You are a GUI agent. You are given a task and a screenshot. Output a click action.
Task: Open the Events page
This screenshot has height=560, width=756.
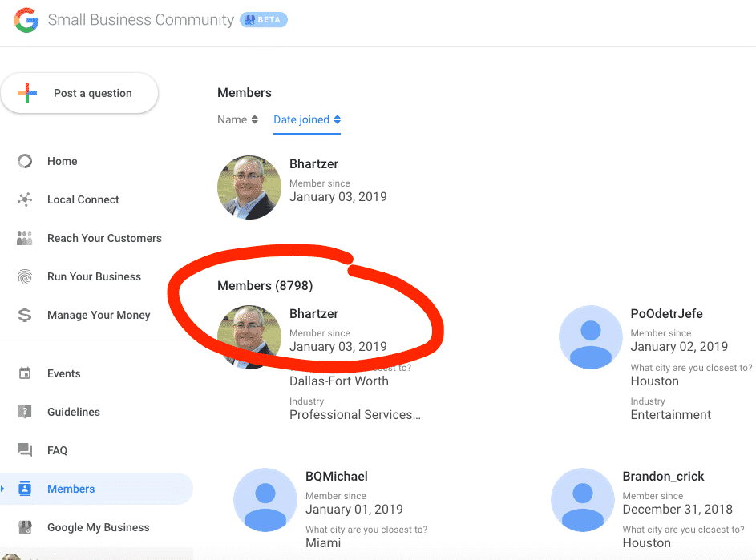pos(63,373)
